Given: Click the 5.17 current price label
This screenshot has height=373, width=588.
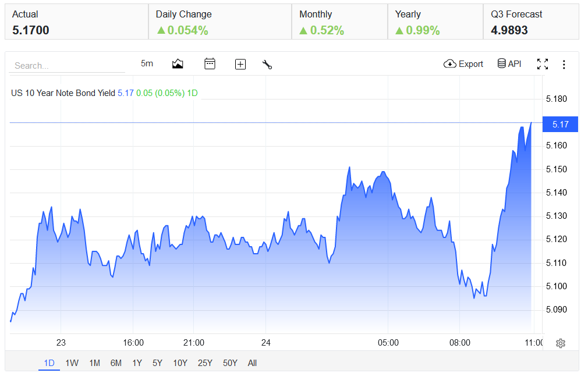Looking at the screenshot, I should click(x=560, y=125).
